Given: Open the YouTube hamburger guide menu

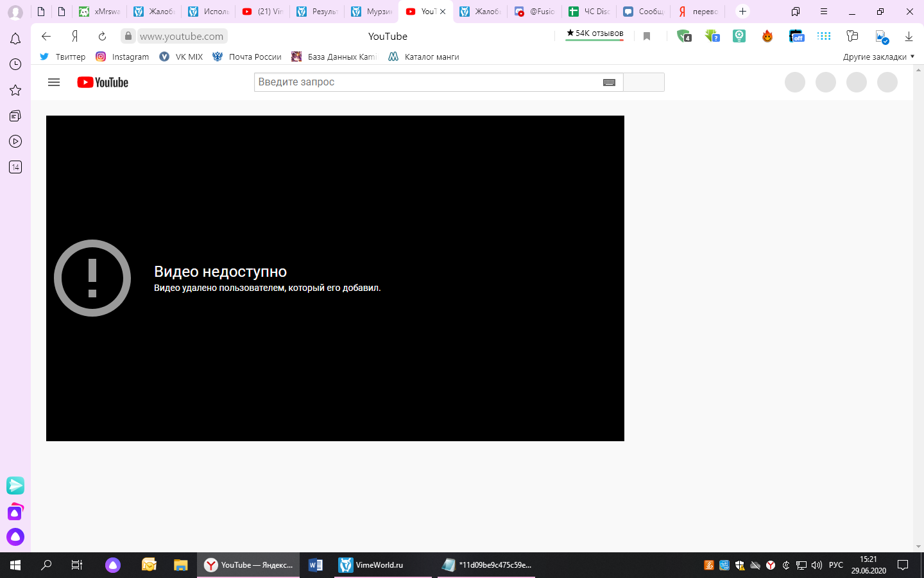Looking at the screenshot, I should point(54,82).
